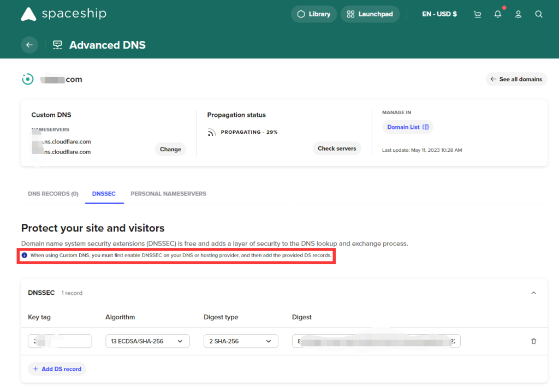Collapse the DNSSEC records section
Screen dimensions: 559x392
533,293
